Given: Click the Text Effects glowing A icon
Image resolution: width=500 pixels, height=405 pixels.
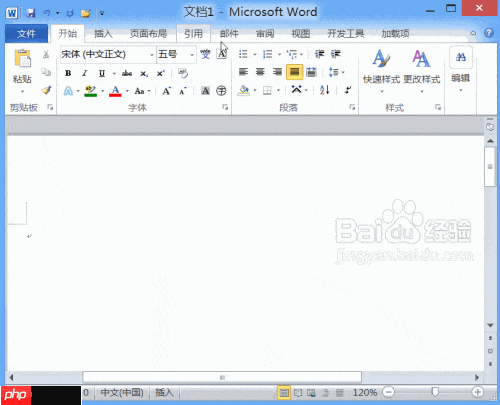Looking at the screenshot, I should point(68,91).
